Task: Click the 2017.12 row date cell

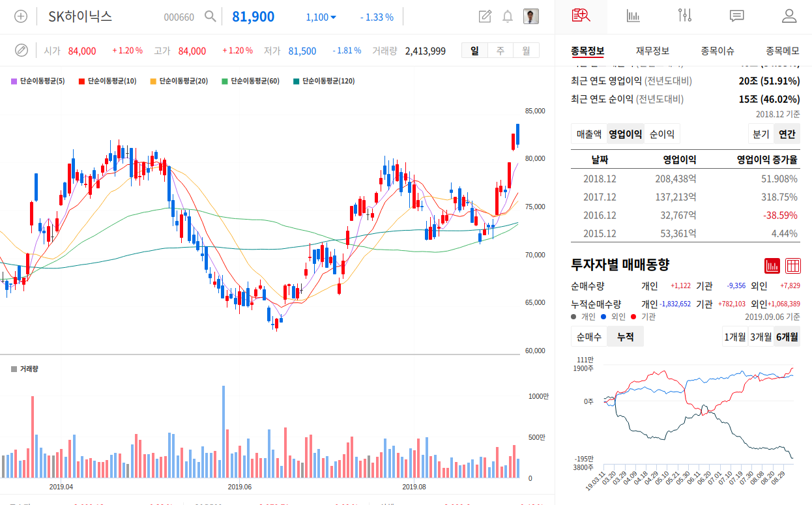Action: coord(600,197)
